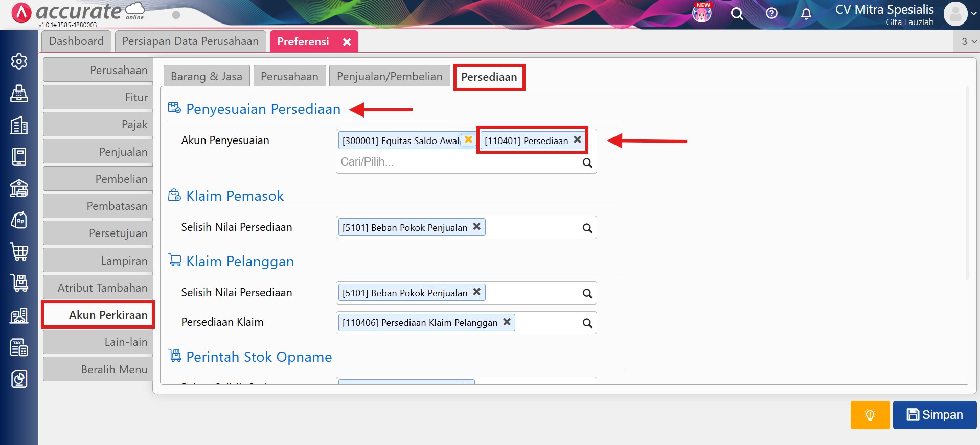Select the Penjualan/Pembelian tab
The image size is (980, 445).
coord(390,77)
